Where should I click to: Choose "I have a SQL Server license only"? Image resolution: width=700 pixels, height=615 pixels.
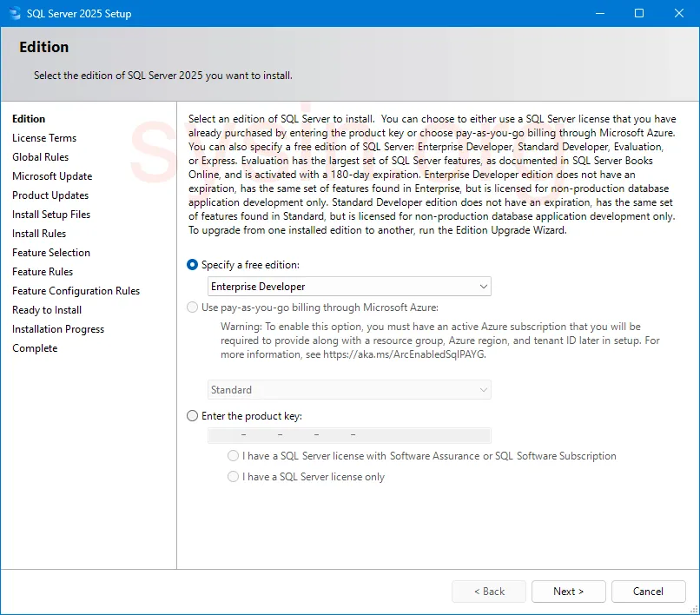(x=233, y=474)
